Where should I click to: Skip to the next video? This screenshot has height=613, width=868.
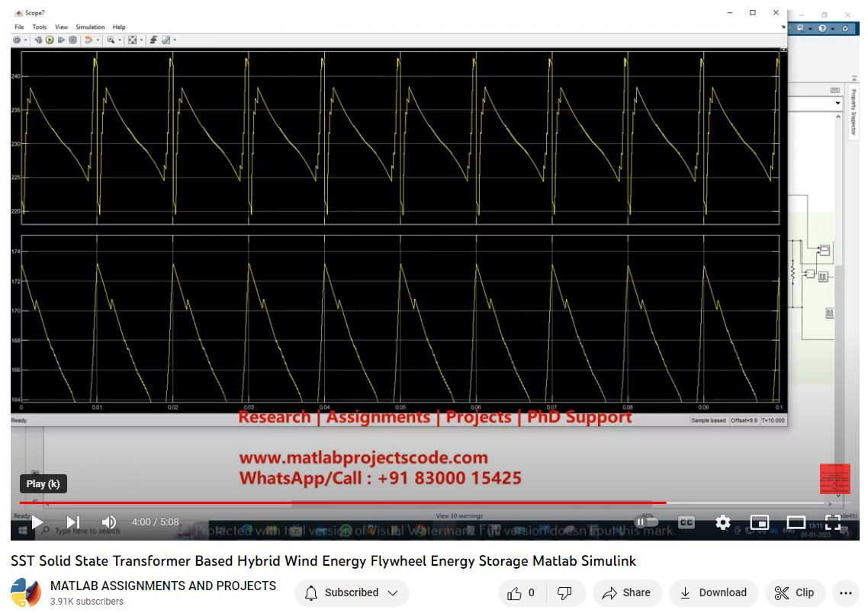coord(73,522)
